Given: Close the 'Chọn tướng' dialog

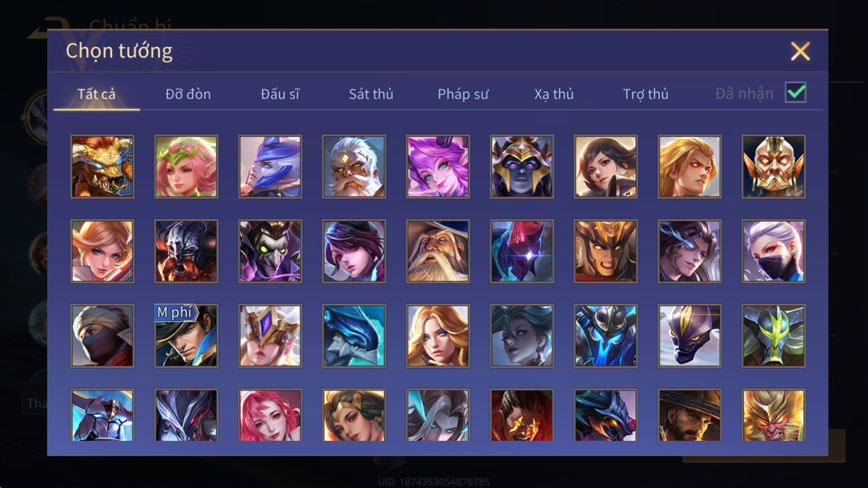Looking at the screenshot, I should (800, 51).
